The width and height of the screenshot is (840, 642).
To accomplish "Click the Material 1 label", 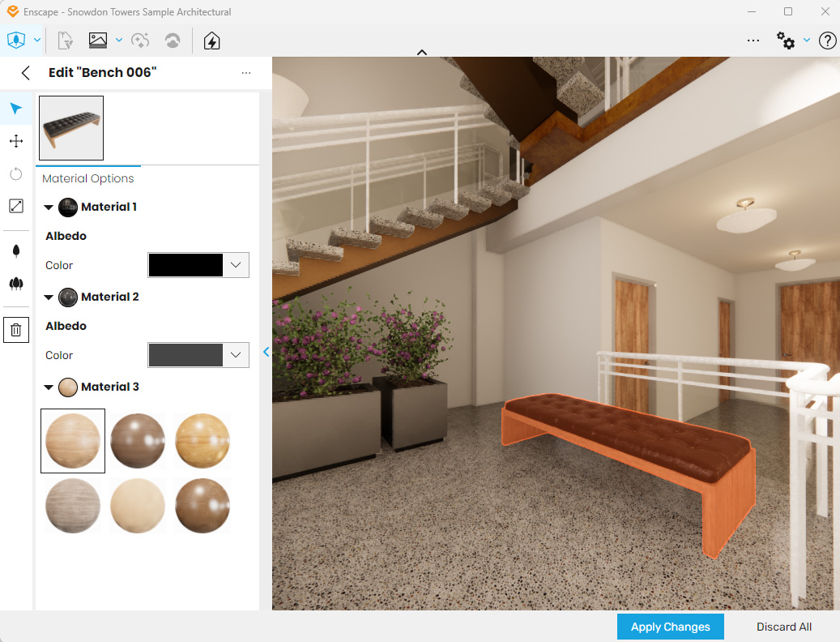I will click(x=109, y=207).
